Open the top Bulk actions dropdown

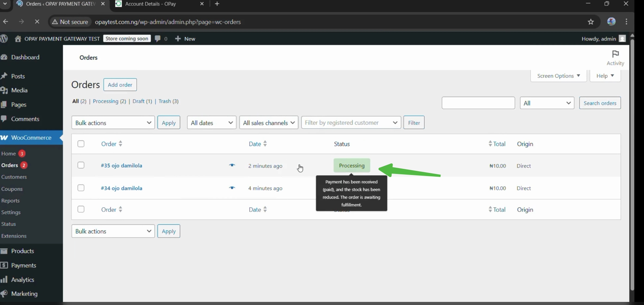click(x=113, y=123)
